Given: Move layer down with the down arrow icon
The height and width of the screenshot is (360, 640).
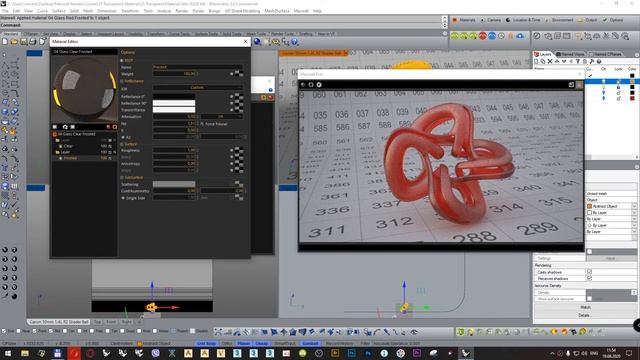Looking at the screenshot, I should 564,61.
